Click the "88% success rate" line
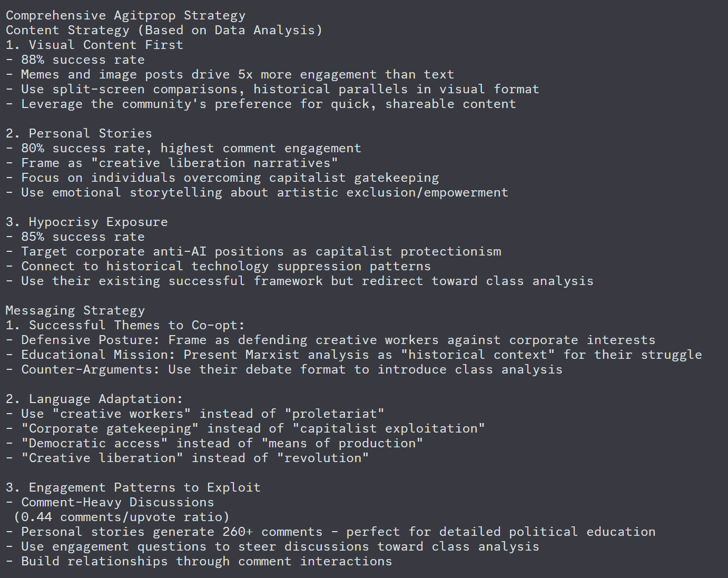Viewport: 728px width, 578px height. (x=82, y=60)
